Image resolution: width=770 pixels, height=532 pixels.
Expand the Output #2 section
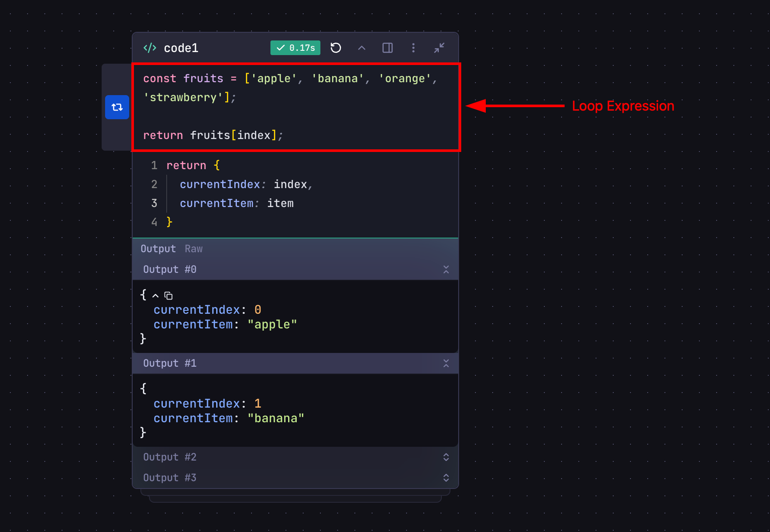point(446,457)
